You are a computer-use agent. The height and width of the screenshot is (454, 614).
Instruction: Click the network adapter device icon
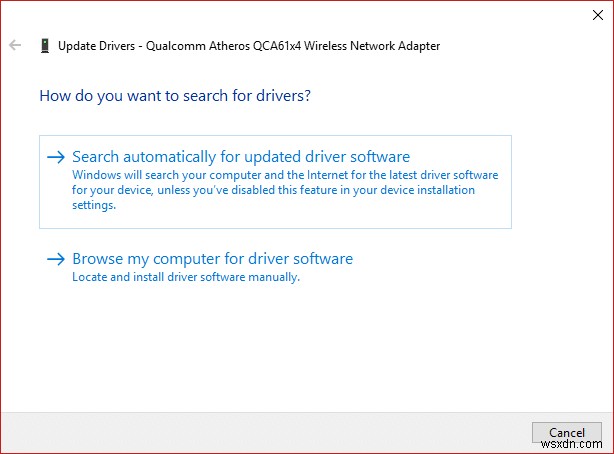coord(45,45)
